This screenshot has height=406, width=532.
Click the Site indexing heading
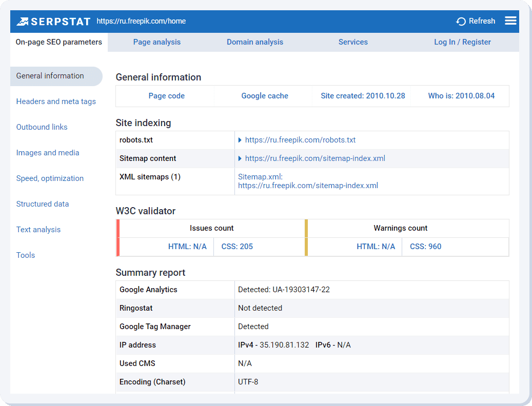click(x=143, y=123)
